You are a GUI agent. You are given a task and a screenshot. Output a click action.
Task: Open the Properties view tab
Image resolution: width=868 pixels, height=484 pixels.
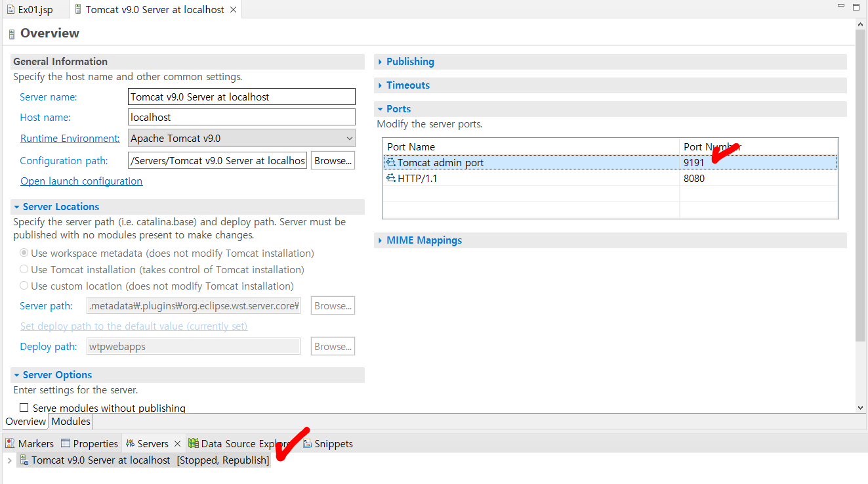(89, 443)
